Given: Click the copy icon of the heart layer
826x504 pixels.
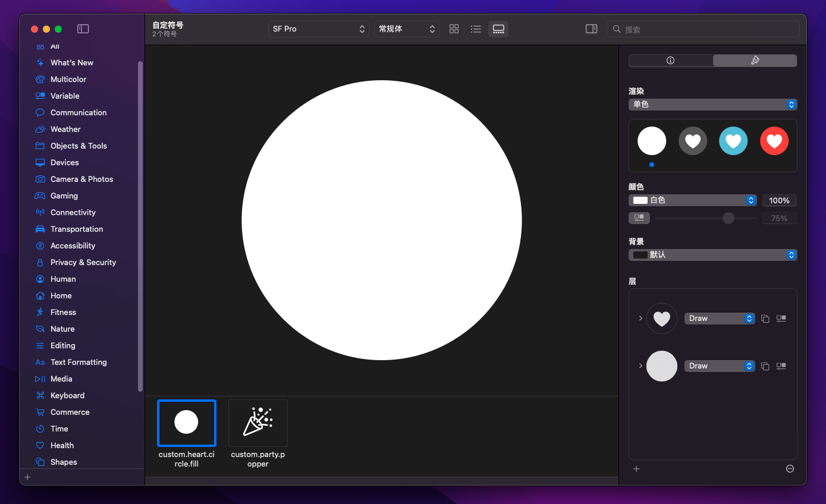Looking at the screenshot, I should point(765,319).
